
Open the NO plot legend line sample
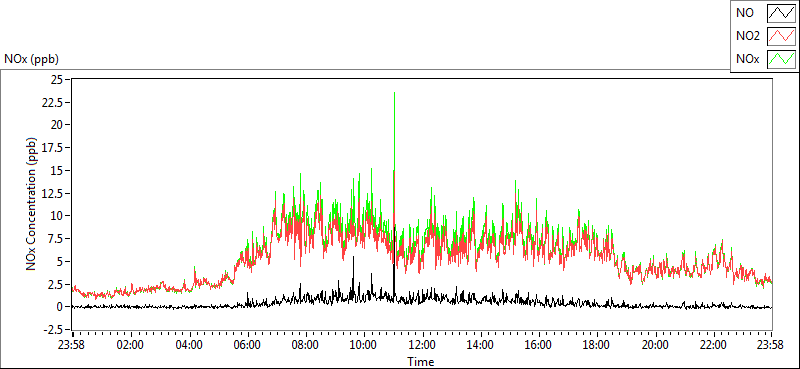click(x=781, y=13)
